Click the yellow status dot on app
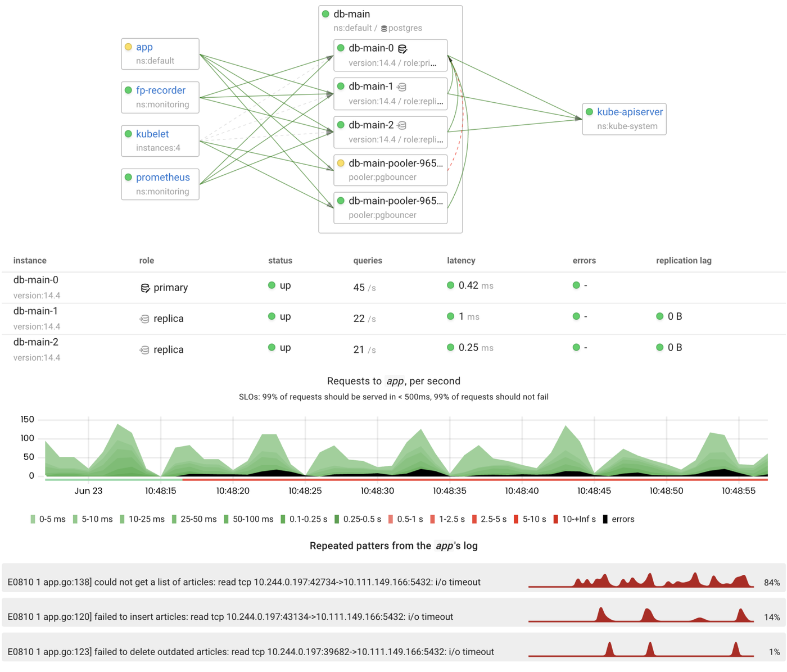 [x=128, y=47]
